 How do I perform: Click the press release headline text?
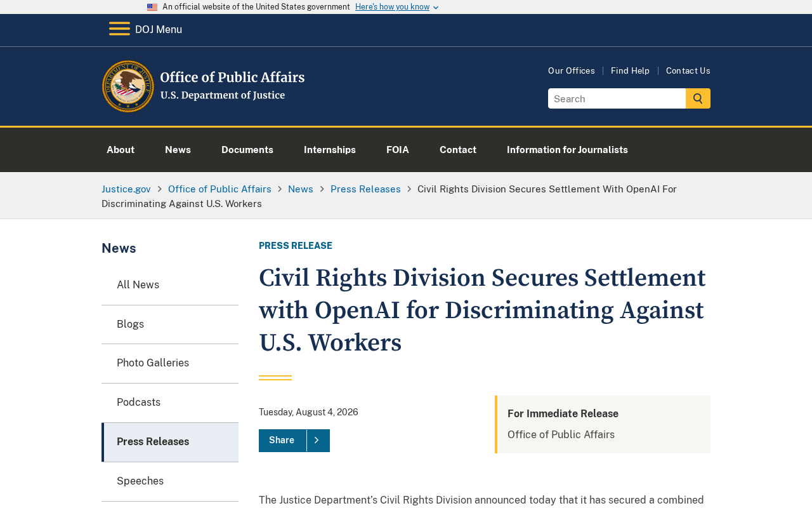click(482, 311)
